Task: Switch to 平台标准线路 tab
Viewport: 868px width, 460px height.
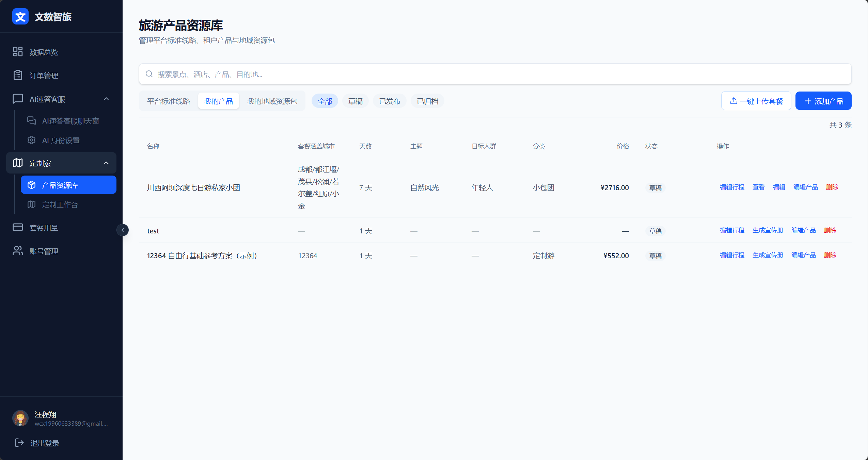Action: (169, 101)
